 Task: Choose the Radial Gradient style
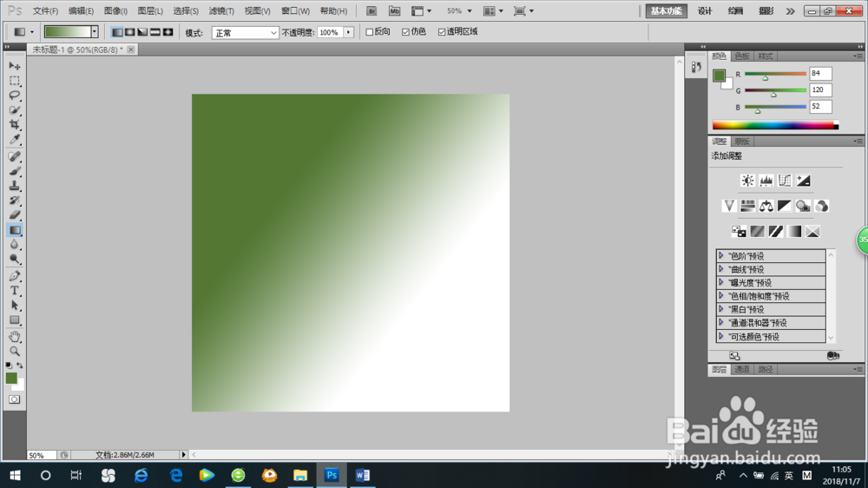coord(129,32)
